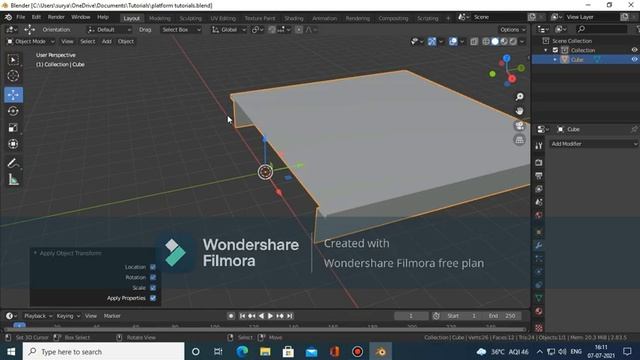Select the Annotate pencil tool
Screen dimensions: 640x360
tap(13, 163)
